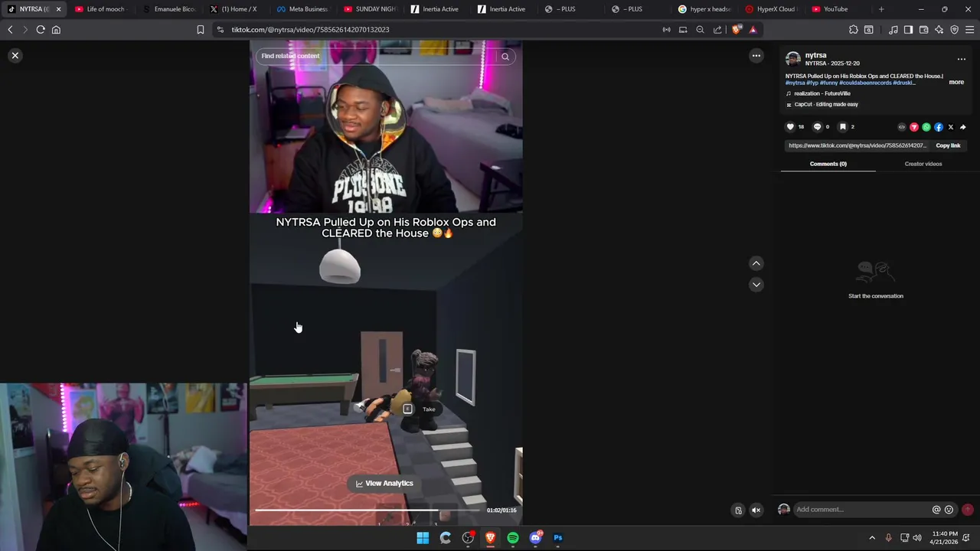The height and width of the screenshot is (551, 980).
Task: Share this page from the address bar
Action: [717, 29]
